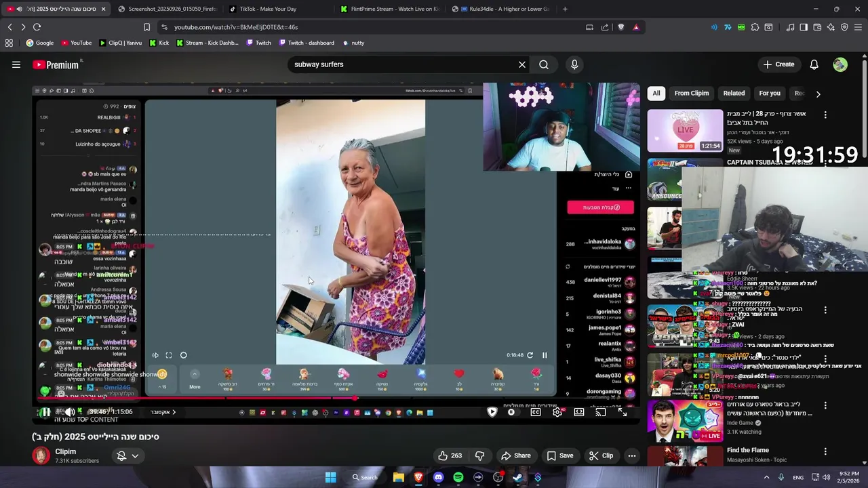
Task: Cast video with the Play on TV icon
Action: [x=601, y=412]
